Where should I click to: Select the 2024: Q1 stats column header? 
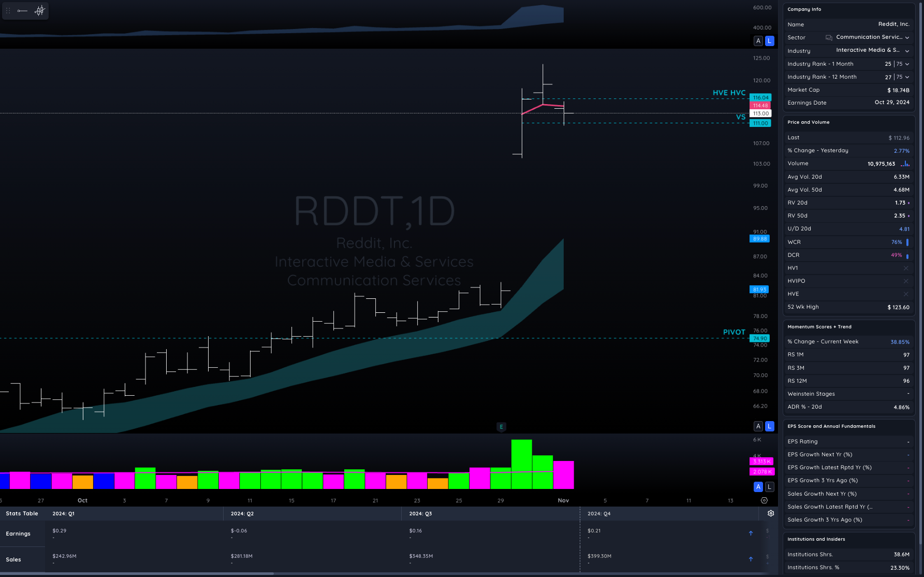[63, 514]
